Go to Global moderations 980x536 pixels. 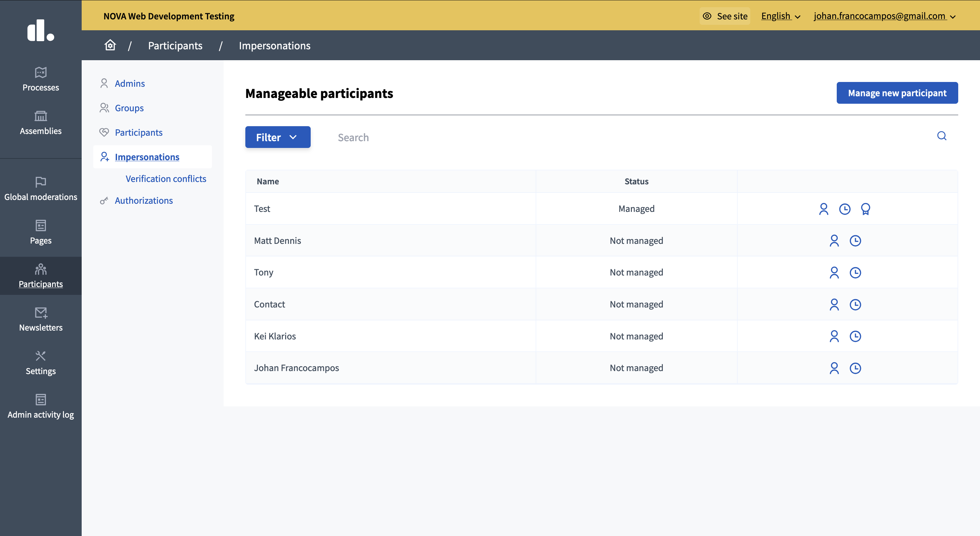point(41,188)
